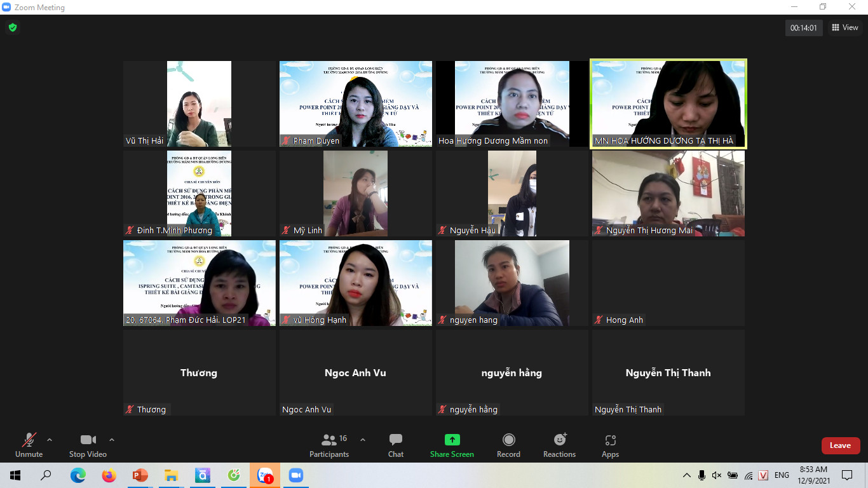Expand the Participants options arrow

[363, 440]
